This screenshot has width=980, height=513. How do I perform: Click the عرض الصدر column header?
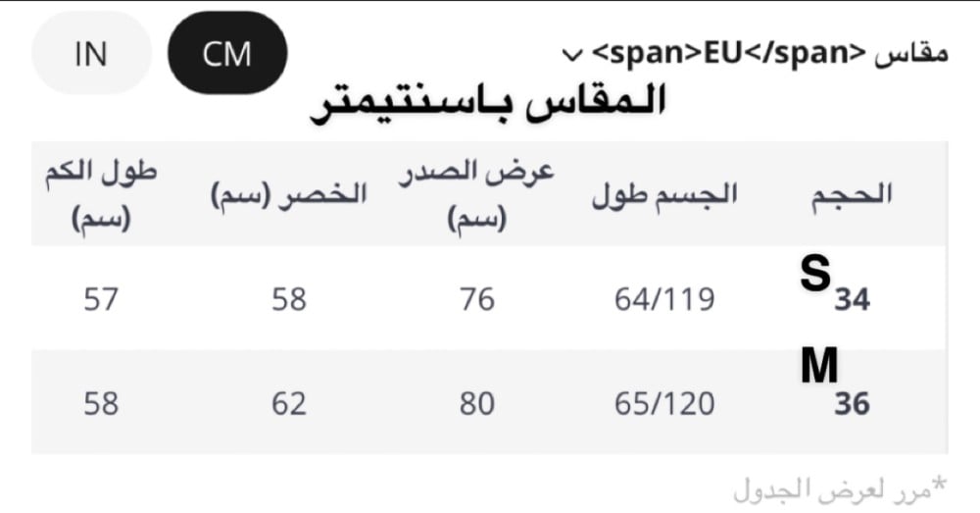pyautogui.click(x=476, y=195)
